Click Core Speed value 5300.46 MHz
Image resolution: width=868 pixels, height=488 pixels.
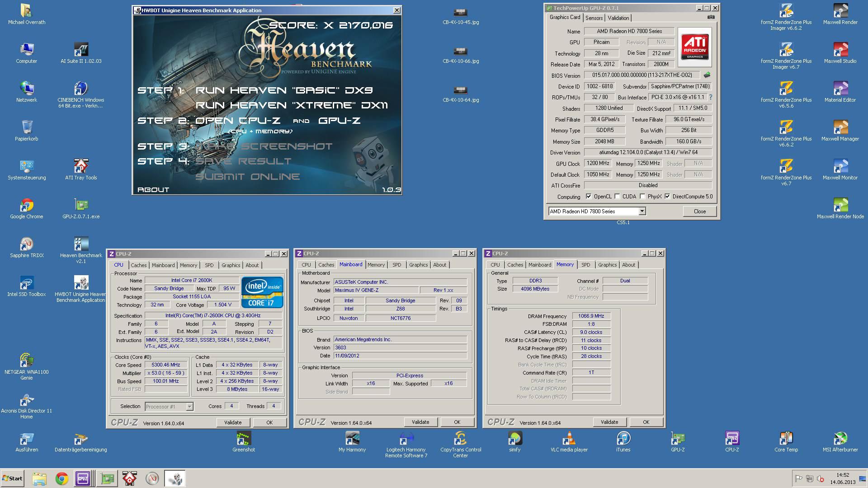166,365
